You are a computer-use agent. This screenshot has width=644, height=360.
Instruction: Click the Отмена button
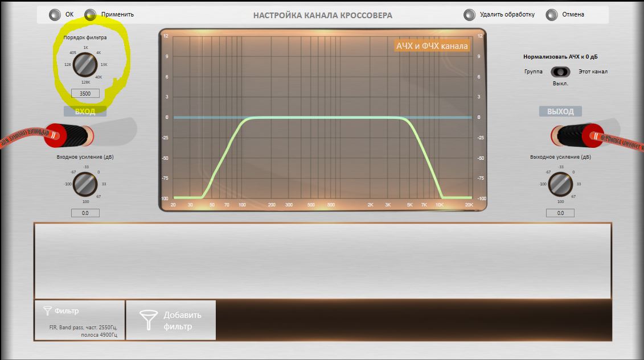tap(565, 14)
